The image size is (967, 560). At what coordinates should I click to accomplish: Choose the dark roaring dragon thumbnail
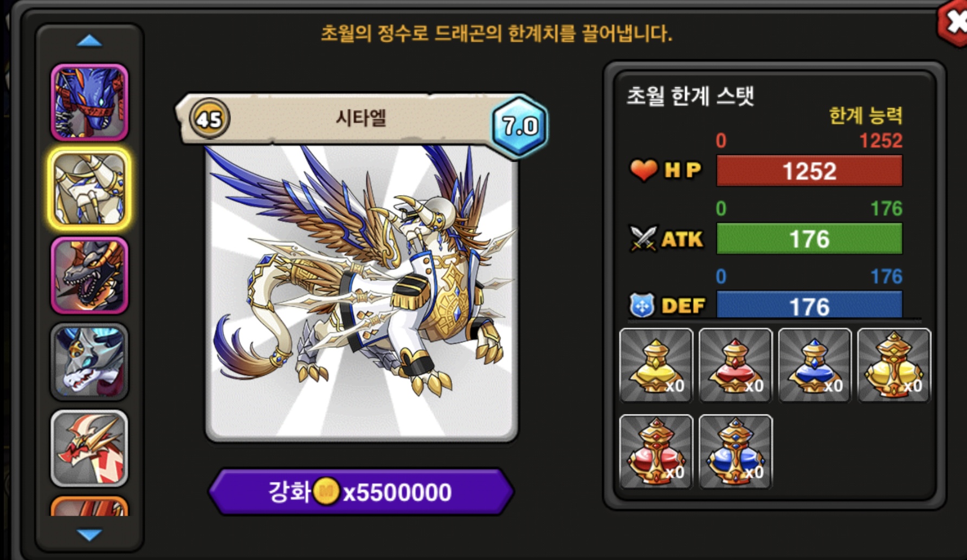coord(89,275)
